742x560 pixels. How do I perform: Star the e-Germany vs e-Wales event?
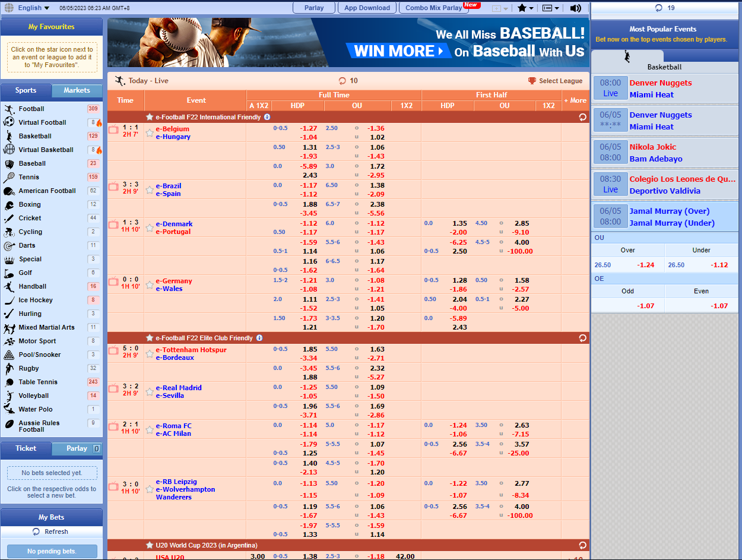point(150,285)
